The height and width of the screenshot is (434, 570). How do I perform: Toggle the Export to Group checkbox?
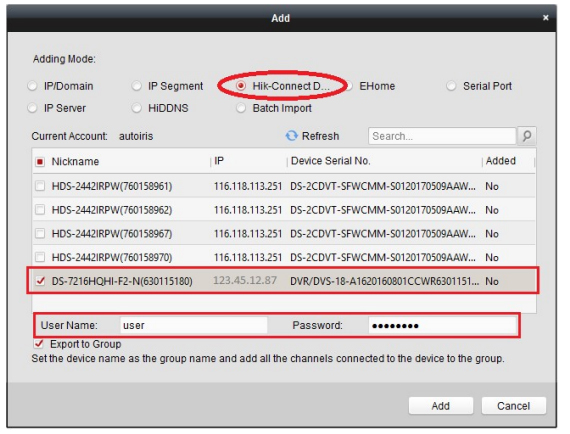[x=39, y=344]
